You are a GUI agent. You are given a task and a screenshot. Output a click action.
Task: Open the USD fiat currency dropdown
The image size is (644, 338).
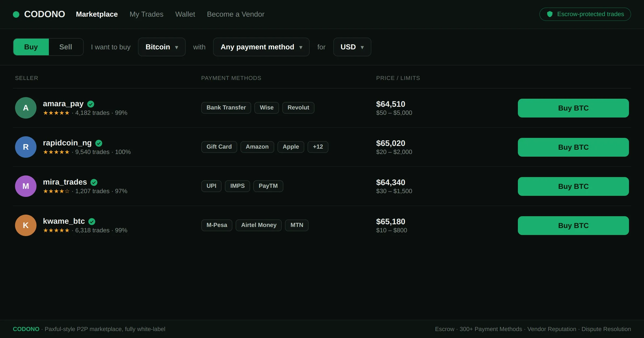352,47
